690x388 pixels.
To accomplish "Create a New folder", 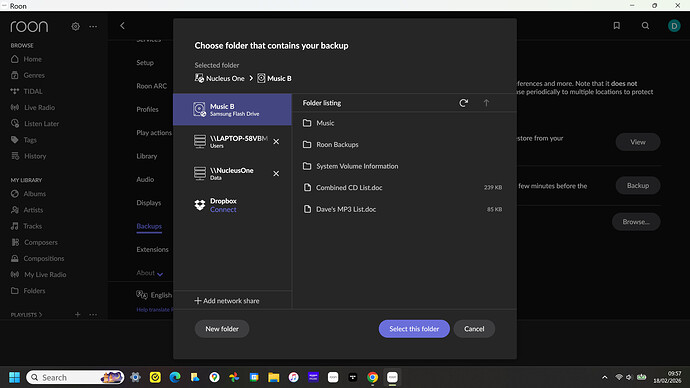I will click(222, 329).
